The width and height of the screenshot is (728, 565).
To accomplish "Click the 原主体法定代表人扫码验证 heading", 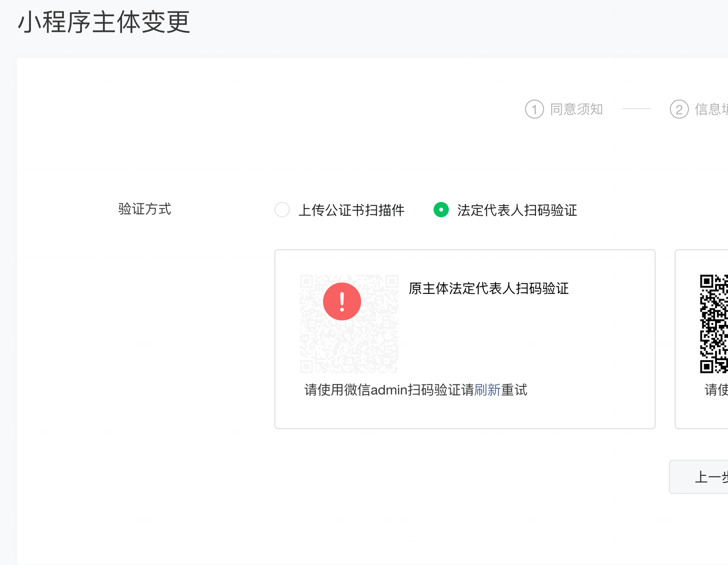I will click(x=489, y=289).
